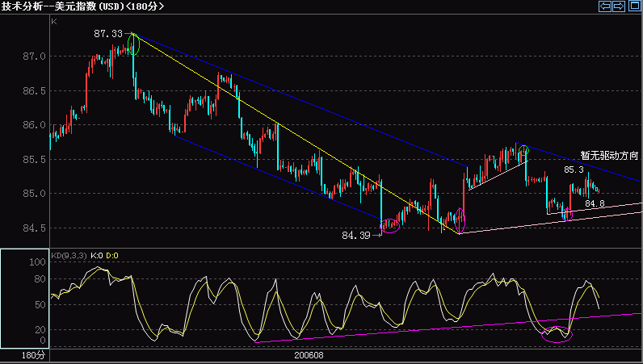
Task: Select the chart title 美元指数(USD) text
Action: point(89,6)
